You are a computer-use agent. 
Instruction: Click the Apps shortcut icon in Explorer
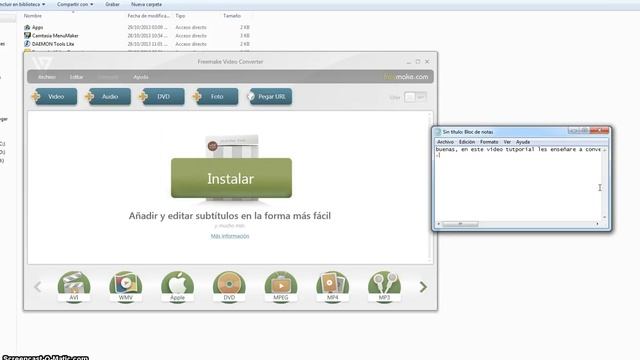point(27,27)
